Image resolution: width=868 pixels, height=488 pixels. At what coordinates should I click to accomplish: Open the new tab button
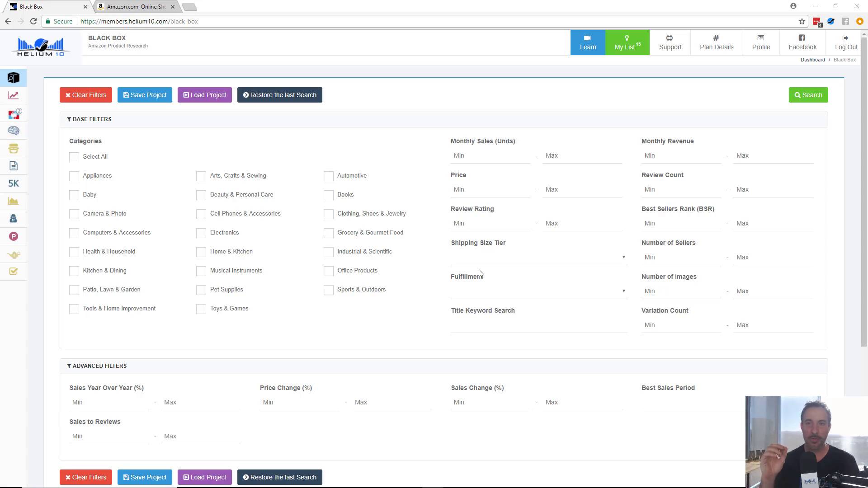[189, 7]
